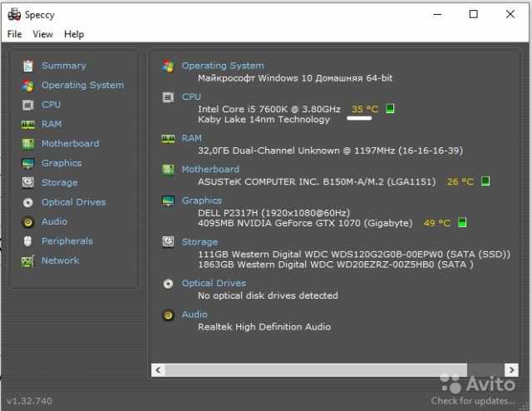The height and width of the screenshot is (411, 532).
Task: Go to the CPU sidebar section
Action: 52,105
